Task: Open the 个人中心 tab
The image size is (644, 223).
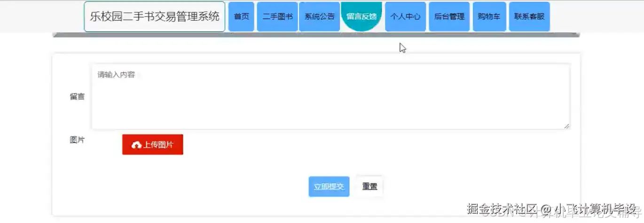Action: pos(405,16)
